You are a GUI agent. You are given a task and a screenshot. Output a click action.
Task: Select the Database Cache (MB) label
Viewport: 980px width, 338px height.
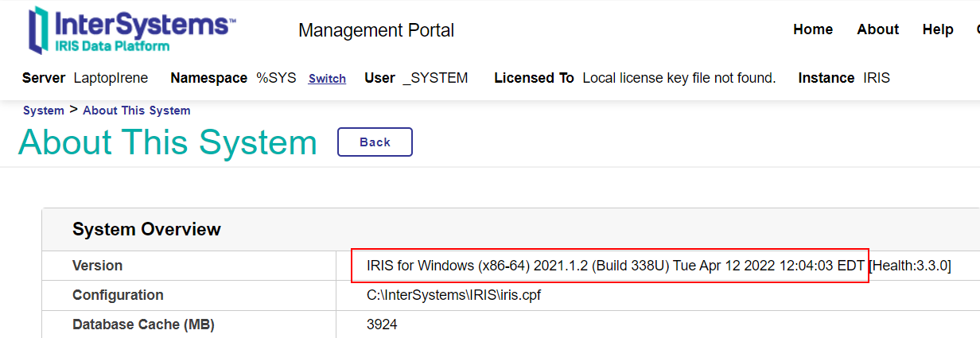coord(143,324)
